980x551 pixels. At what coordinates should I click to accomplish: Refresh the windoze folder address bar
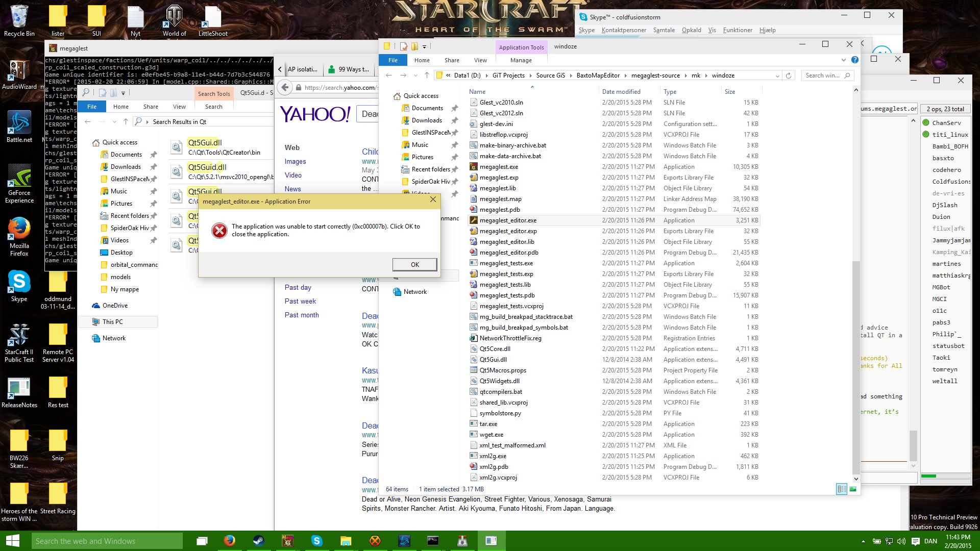(789, 76)
